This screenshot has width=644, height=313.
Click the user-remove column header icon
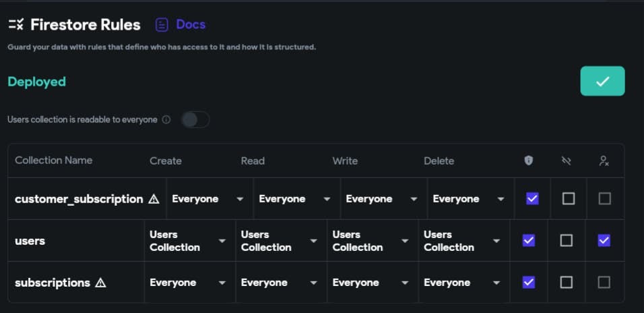[x=604, y=161]
